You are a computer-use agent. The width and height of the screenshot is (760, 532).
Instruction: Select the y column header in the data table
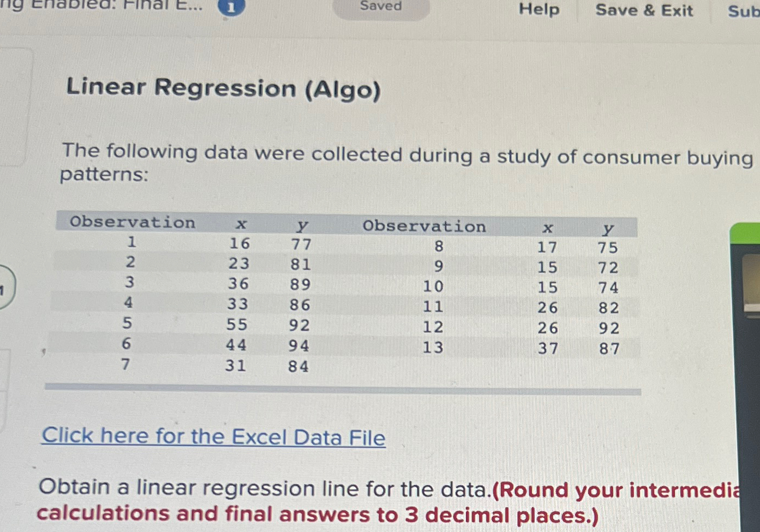(x=302, y=225)
